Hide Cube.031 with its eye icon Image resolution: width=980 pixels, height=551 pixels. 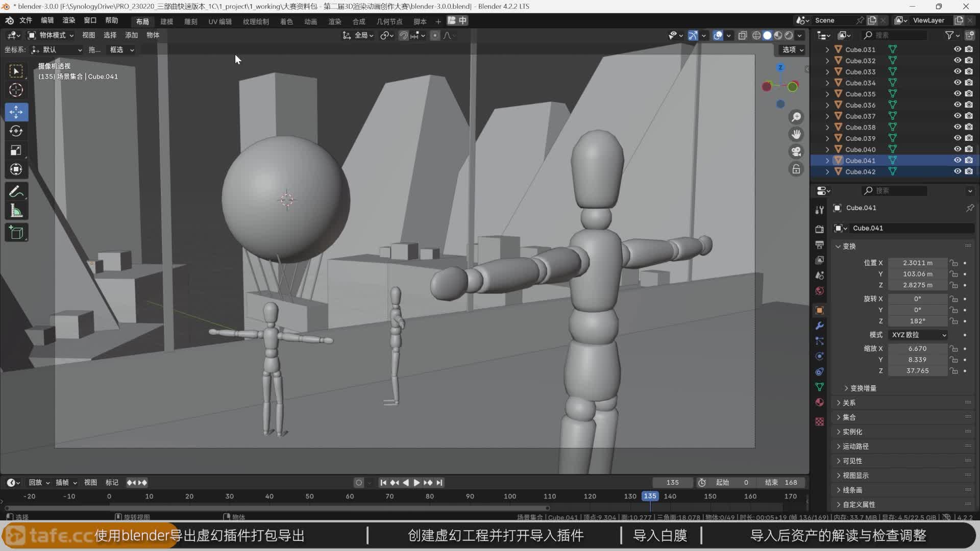957,49
